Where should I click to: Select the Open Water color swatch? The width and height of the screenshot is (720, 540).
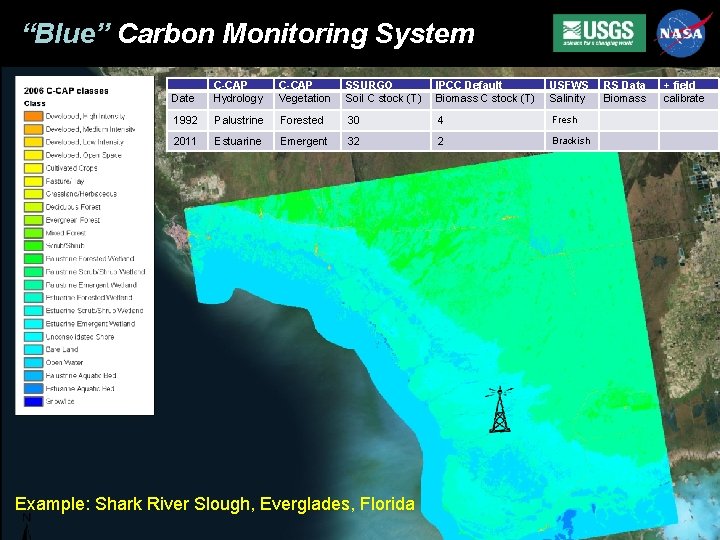click(34, 362)
